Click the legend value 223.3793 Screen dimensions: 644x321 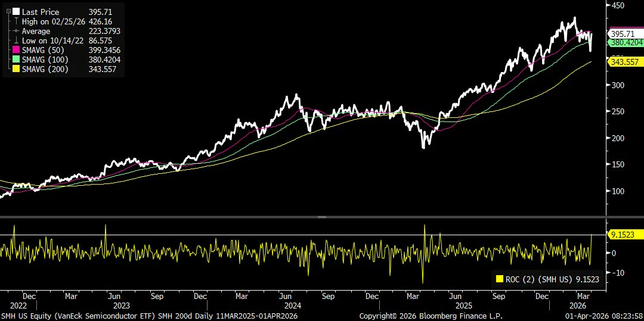click(x=105, y=31)
